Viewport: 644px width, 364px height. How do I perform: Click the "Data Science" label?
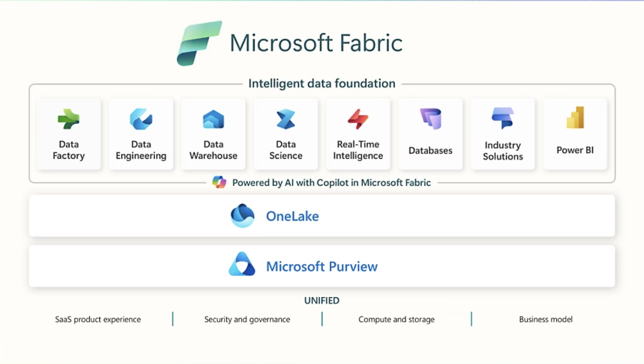pos(286,150)
